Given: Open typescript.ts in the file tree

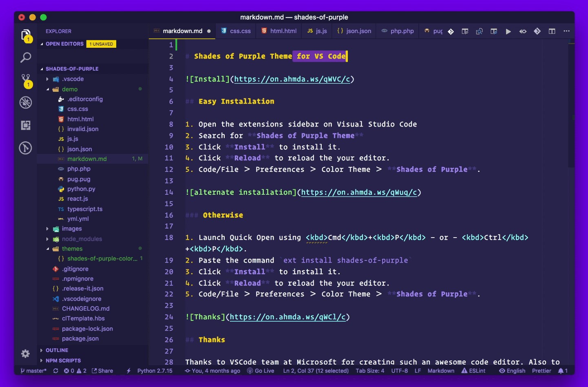Looking at the screenshot, I should 85,209.
